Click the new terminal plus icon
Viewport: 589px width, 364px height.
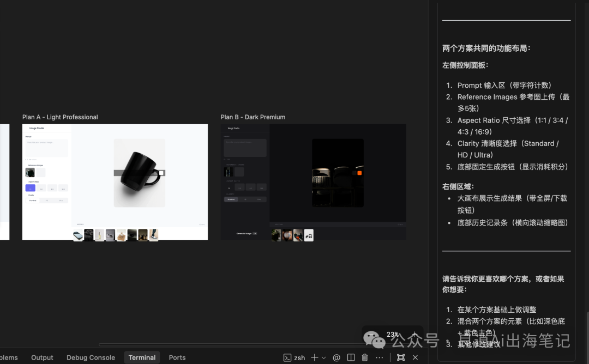point(314,357)
